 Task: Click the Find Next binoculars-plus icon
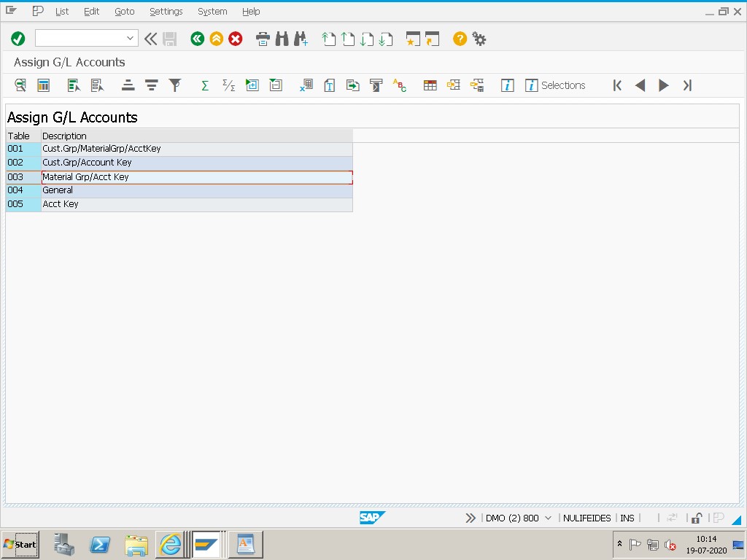point(301,39)
